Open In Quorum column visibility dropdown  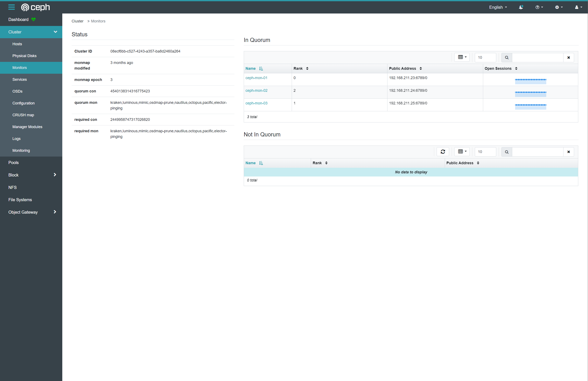click(462, 57)
